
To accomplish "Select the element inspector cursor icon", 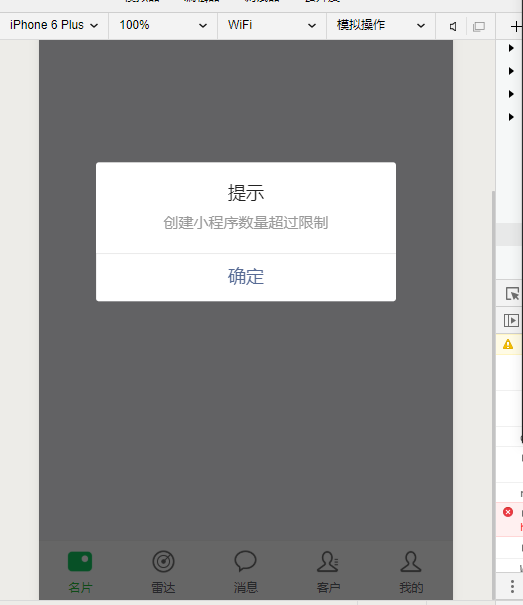I will click(x=512, y=294).
